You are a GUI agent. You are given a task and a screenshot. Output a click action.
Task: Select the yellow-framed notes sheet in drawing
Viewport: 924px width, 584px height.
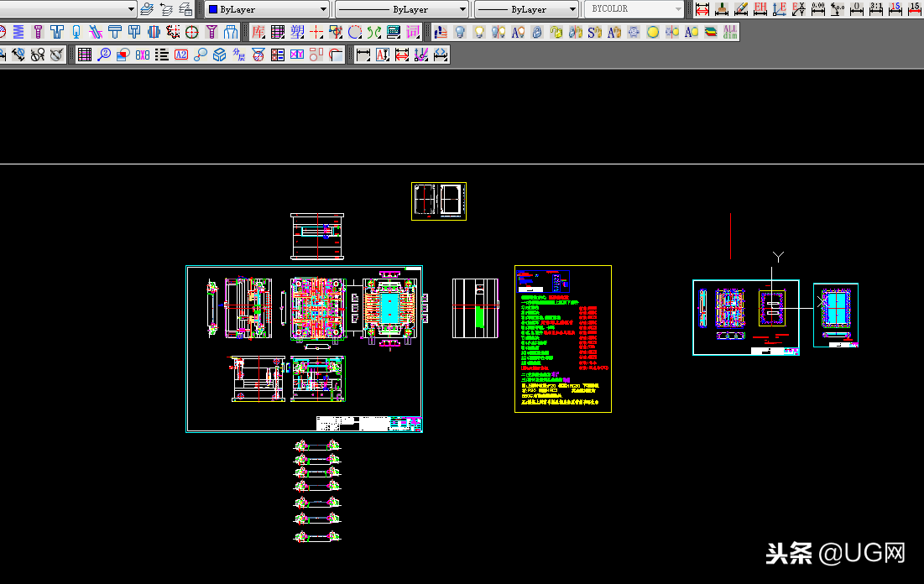coord(563,339)
